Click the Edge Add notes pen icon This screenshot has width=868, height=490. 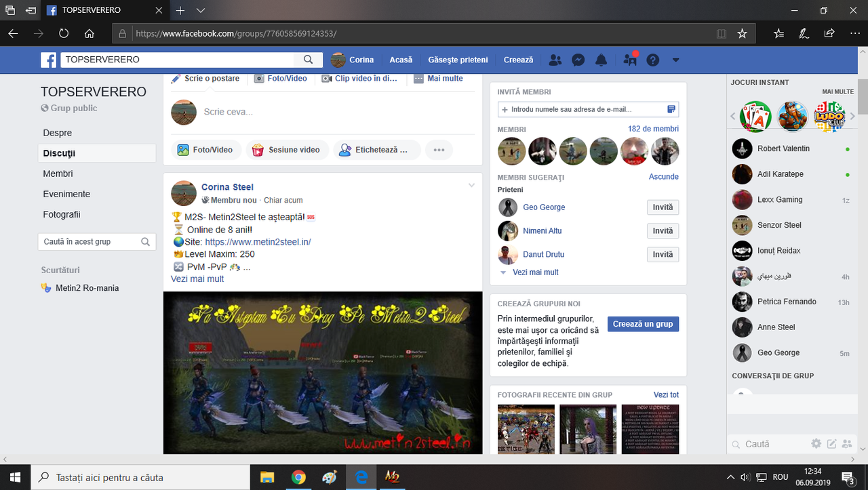[x=804, y=33]
